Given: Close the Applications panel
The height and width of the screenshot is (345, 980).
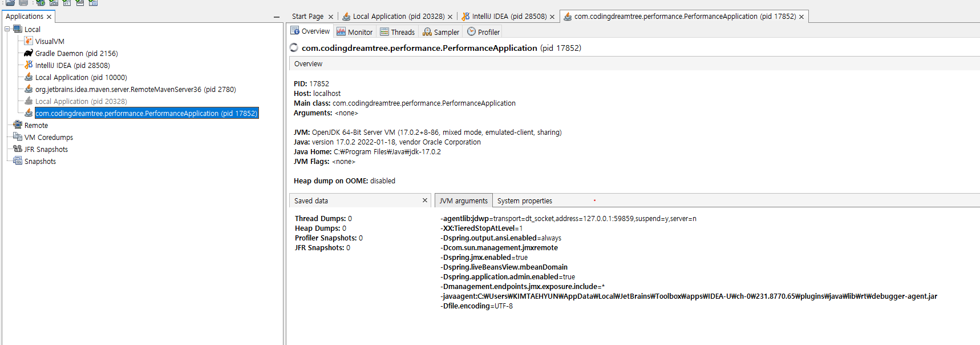Looking at the screenshot, I should [49, 17].
